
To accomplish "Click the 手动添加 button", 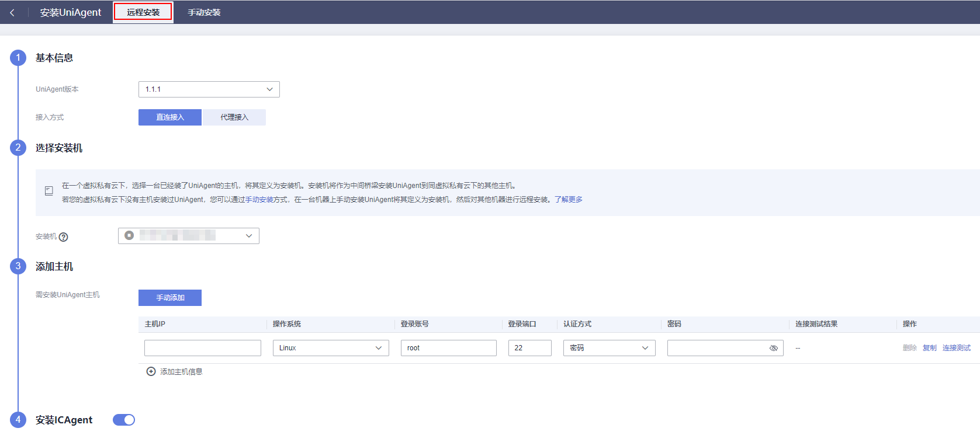I will [x=170, y=298].
